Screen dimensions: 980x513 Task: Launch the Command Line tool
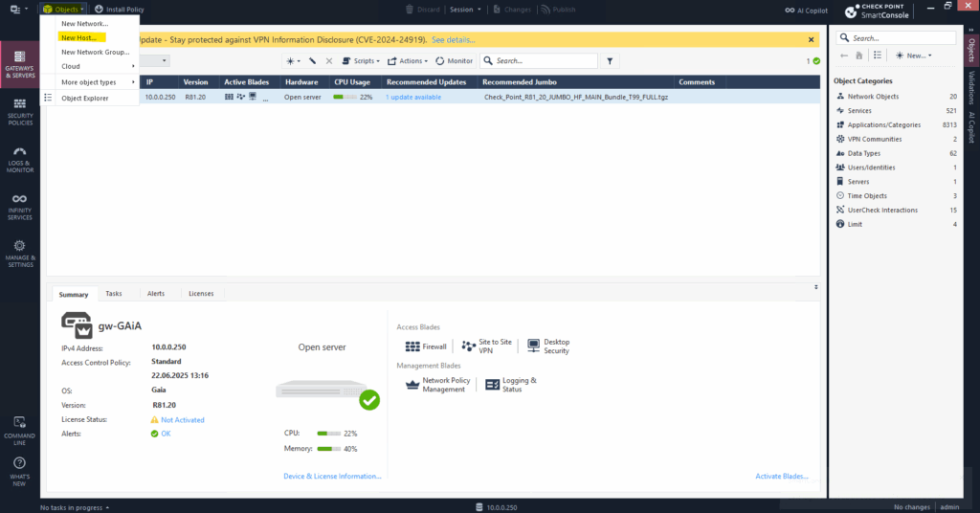[20, 431]
